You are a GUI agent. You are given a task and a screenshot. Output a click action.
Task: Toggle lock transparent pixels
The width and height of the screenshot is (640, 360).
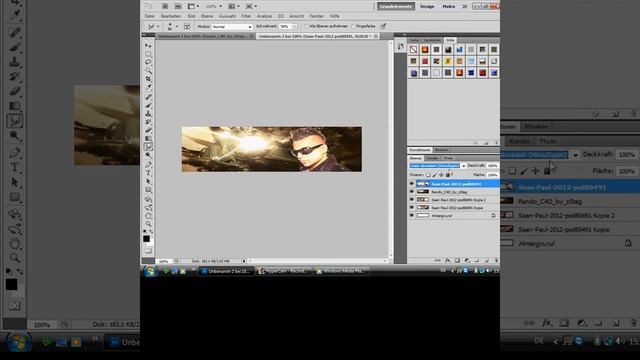click(428, 175)
